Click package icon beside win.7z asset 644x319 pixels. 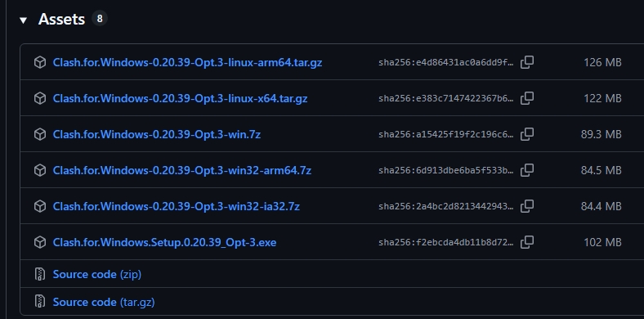pyautogui.click(x=40, y=134)
